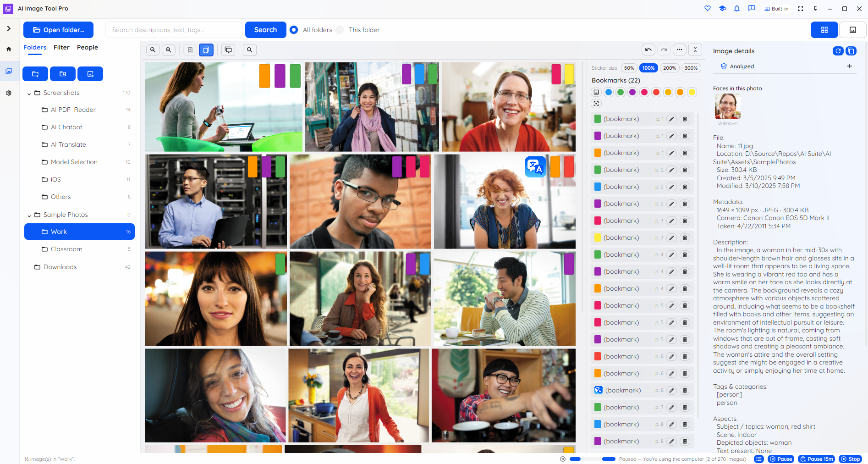Click the Pause button in the status bar

pyautogui.click(x=781, y=459)
